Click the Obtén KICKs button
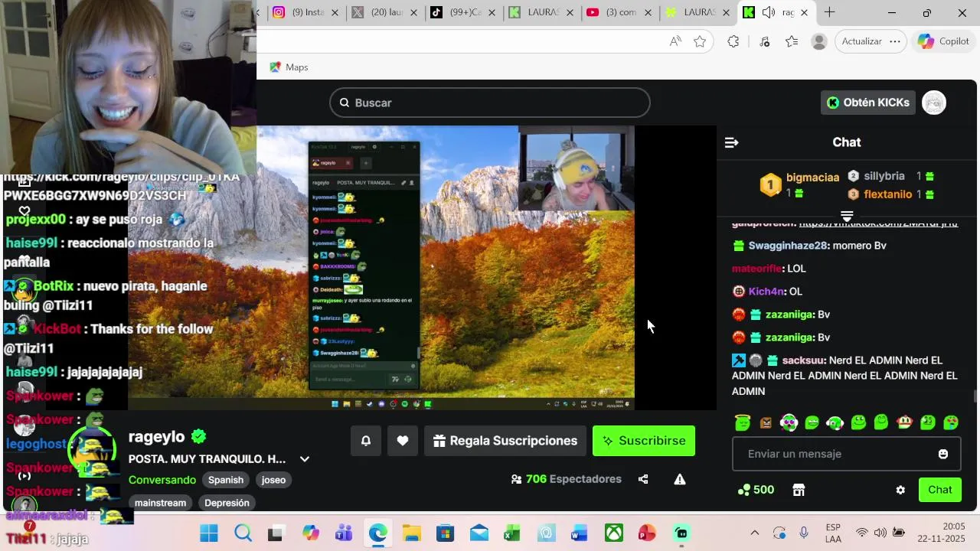Screen dimensions: 980x551 [868, 103]
